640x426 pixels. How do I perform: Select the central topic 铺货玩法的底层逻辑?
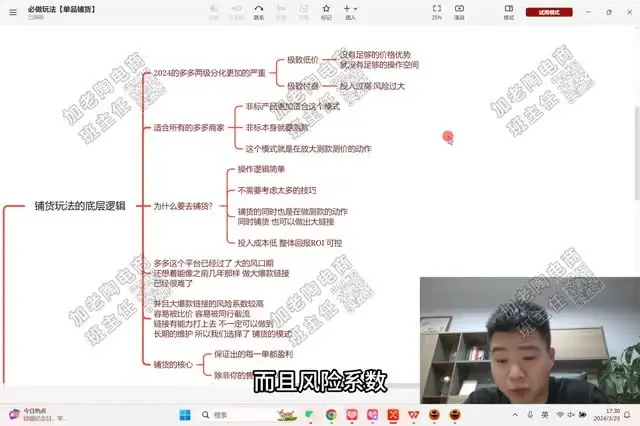point(80,206)
